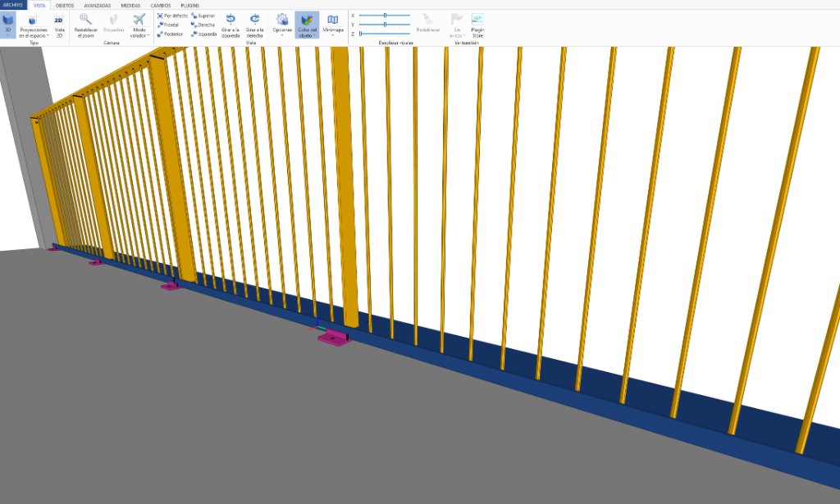Open the AVANZADAS ribbon tab
The height and width of the screenshot is (504, 840).
[98, 6]
